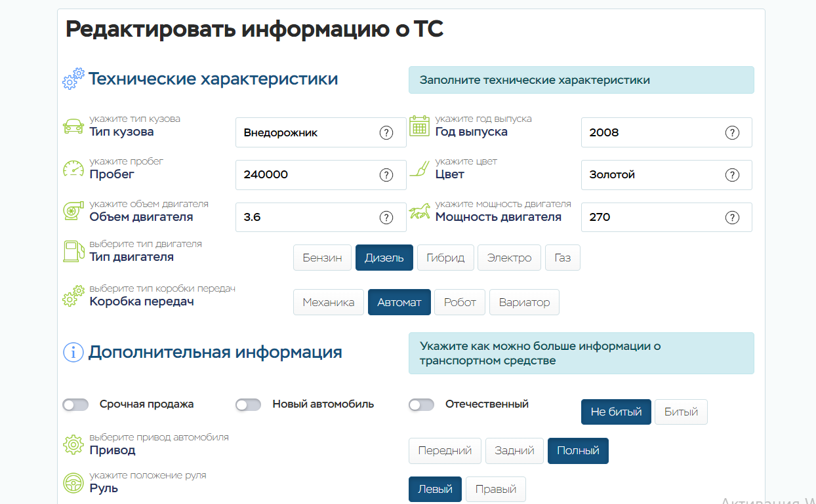The height and width of the screenshot is (504, 816).
Task: Mark the car as Битый
Action: (681, 412)
